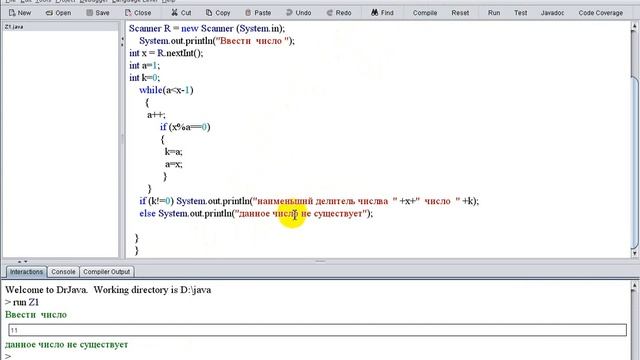Click the 'int x = R.nextInt();' line
This screenshot has width=640, height=360.
tap(166, 53)
